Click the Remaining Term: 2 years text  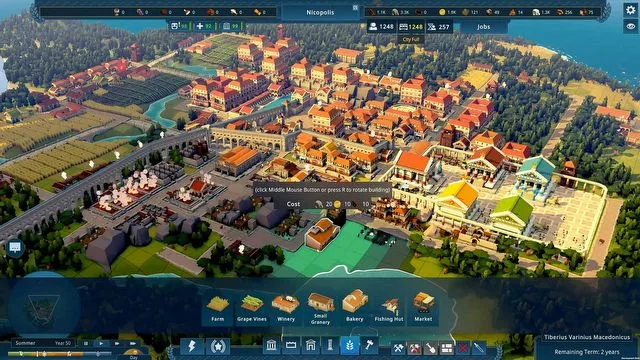(x=587, y=352)
